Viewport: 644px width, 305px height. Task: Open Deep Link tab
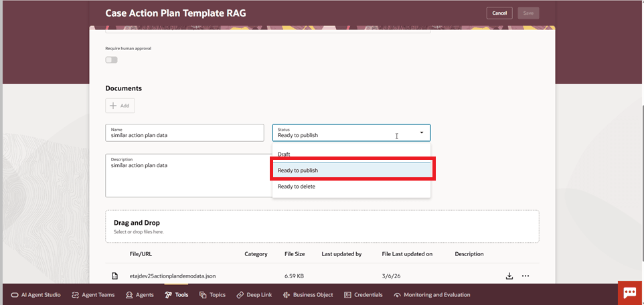pos(254,295)
